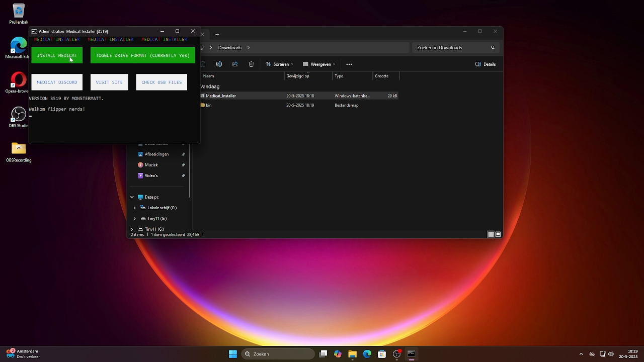Switch to details list view icon
Image resolution: width=644 pixels, height=362 pixels.
pyautogui.click(x=491, y=234)
